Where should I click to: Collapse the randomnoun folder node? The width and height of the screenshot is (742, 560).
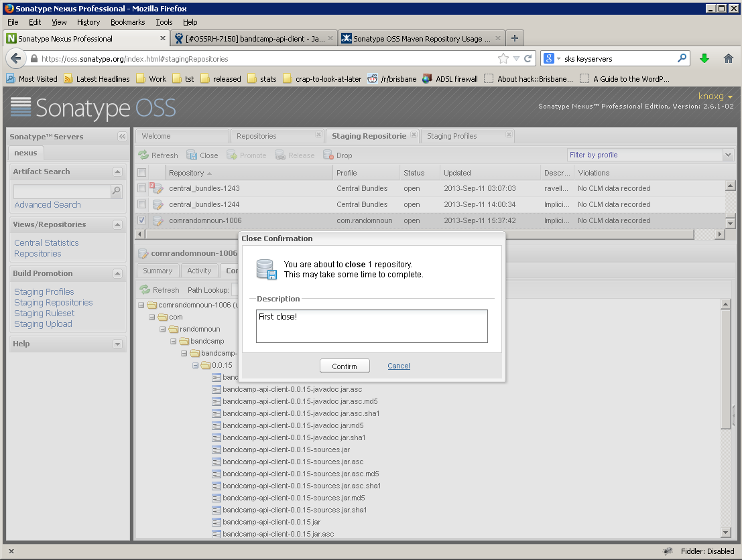pos(162,329)
